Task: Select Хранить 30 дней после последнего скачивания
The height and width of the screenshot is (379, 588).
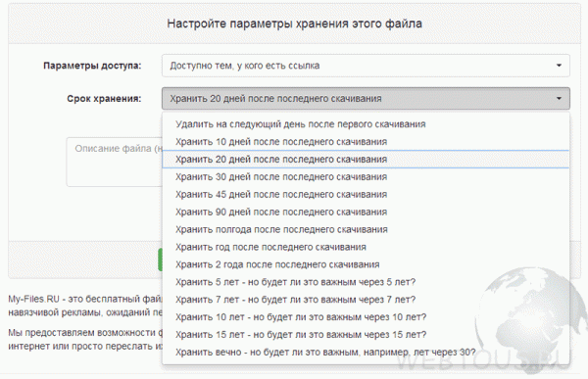Action: [x=366, y=177]
